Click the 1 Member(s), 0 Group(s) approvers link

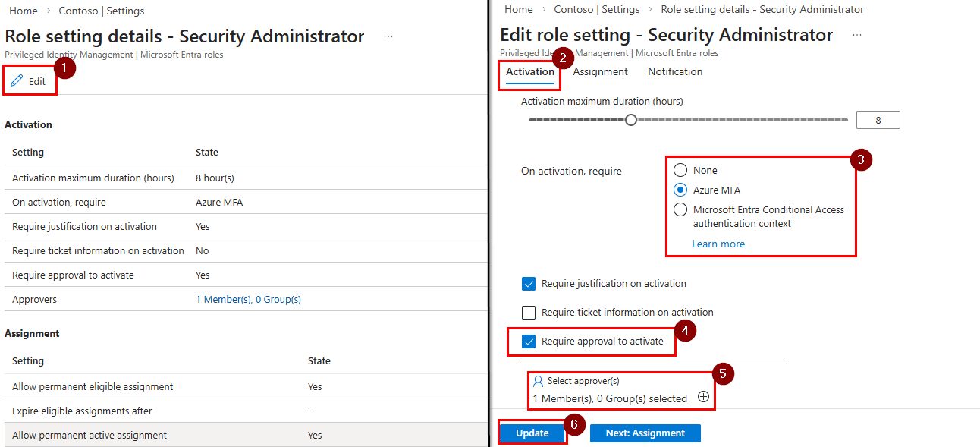point(250,298)
